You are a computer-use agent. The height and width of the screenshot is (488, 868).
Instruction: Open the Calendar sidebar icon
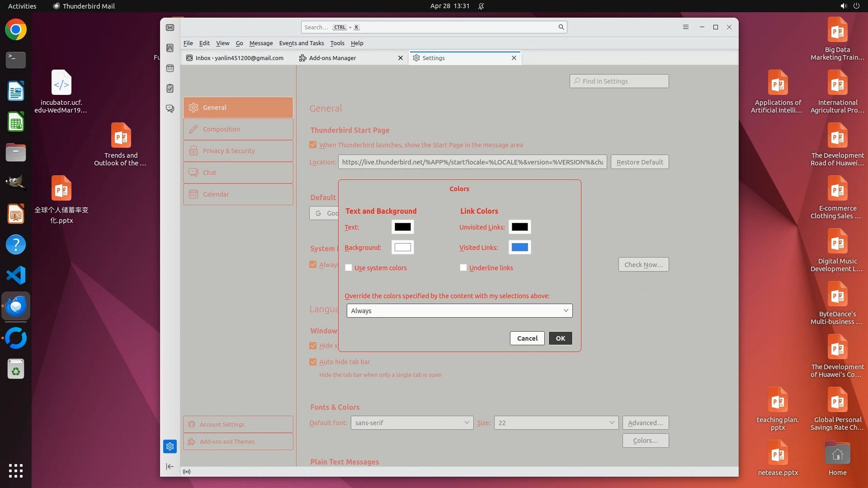coord(170,68)
